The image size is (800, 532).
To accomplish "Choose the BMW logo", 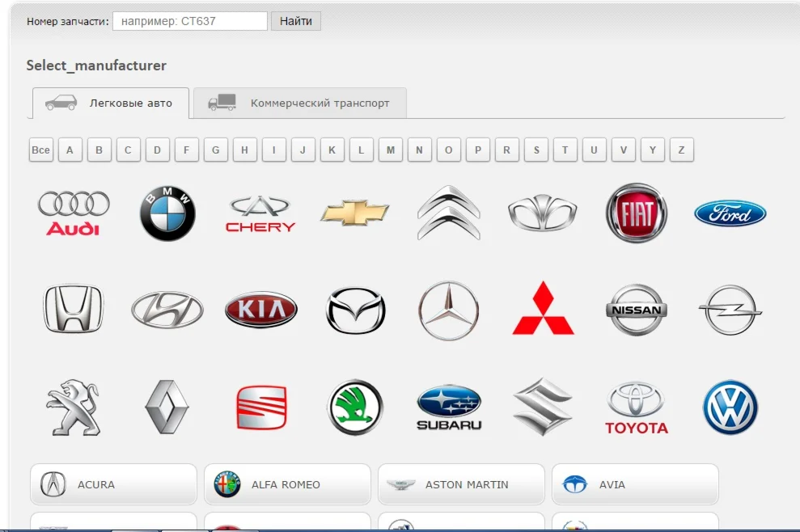I will coord(167,213).
